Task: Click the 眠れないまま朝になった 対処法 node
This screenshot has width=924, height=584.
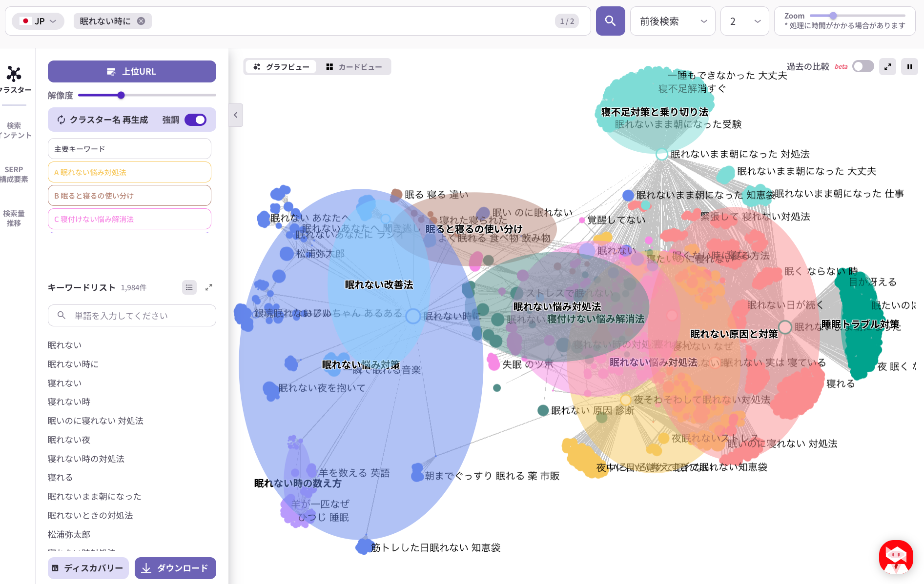Action: pyautogui.click(x=661, y=154)
